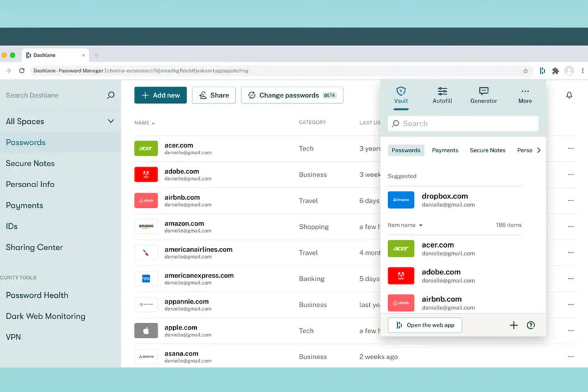Select Passwords filter chip in popup
588x392 pixels.
click(x=406, y=150)
